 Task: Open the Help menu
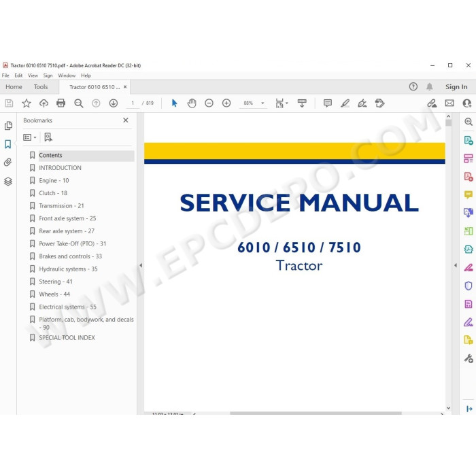[86, 75]
